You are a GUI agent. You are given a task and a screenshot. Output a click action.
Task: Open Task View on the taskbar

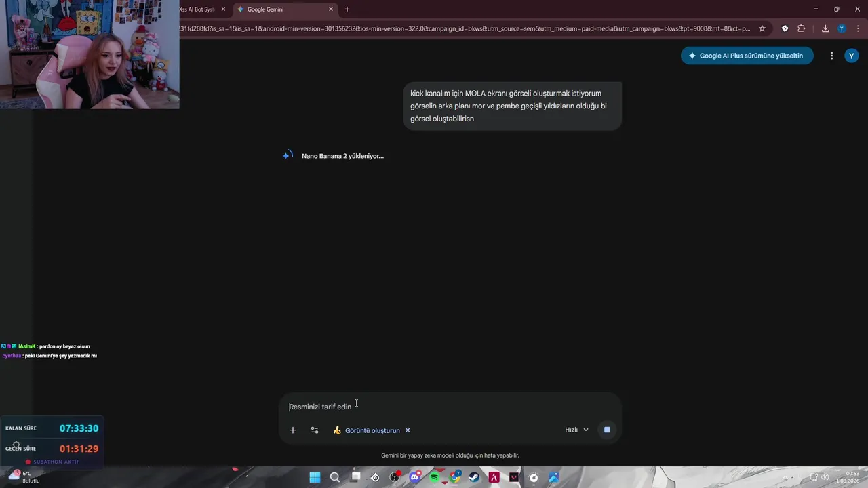[355, 477]
